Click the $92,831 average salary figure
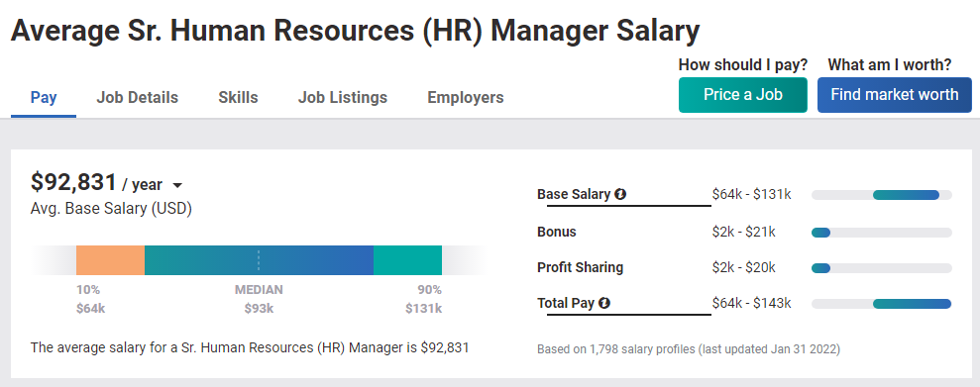 click(x=73, y=183)
